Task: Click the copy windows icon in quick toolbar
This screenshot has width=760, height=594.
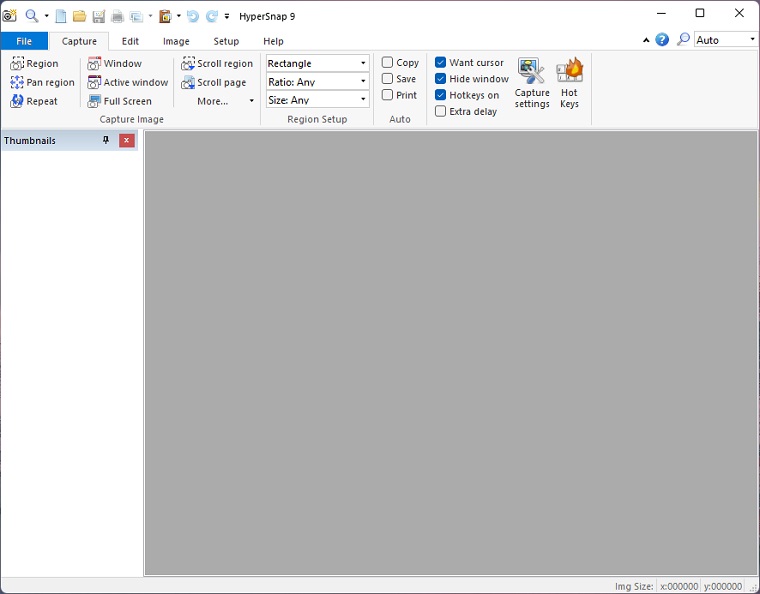Action: coord(137,16)
